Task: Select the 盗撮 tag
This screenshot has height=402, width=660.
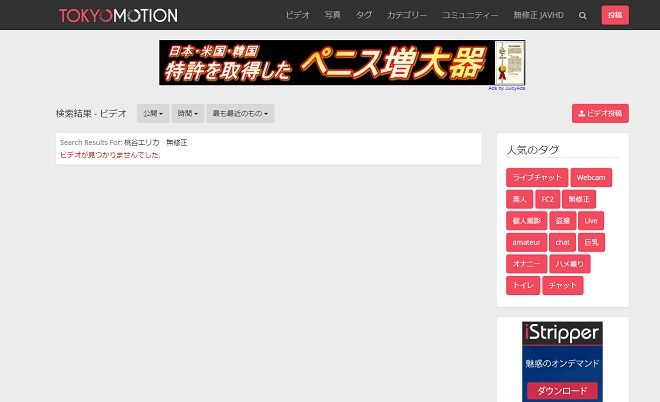Action: [x=563, y=221]
